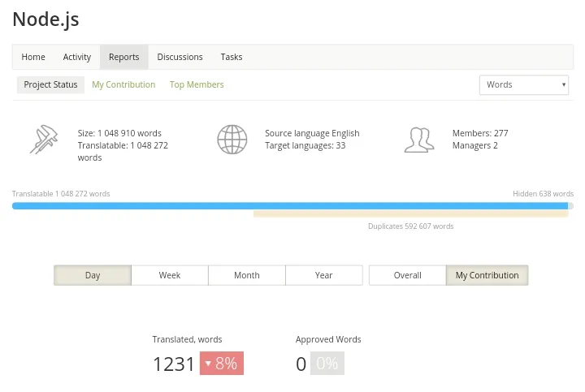The height and width of the screenshot is (392, 585).
Task: Click the globe languages icon
Action: point(232,140)
